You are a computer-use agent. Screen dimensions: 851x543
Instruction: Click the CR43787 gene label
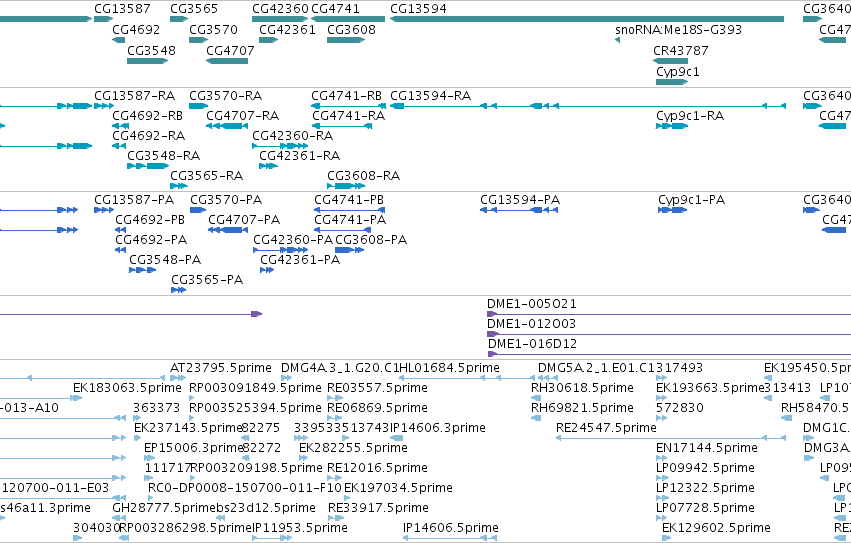681,50
